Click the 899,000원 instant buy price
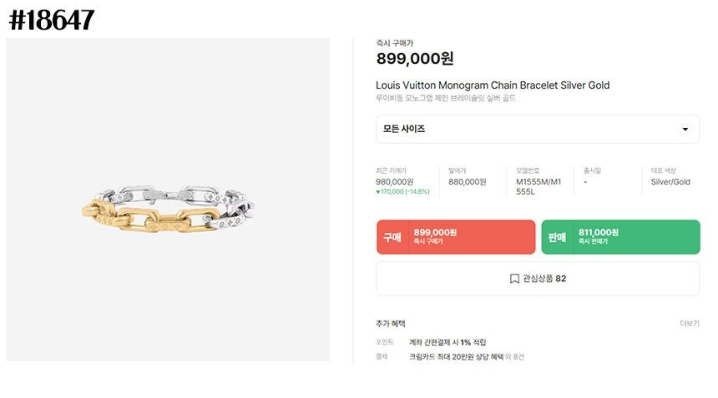The image size is (718, 398). point(415,59)
